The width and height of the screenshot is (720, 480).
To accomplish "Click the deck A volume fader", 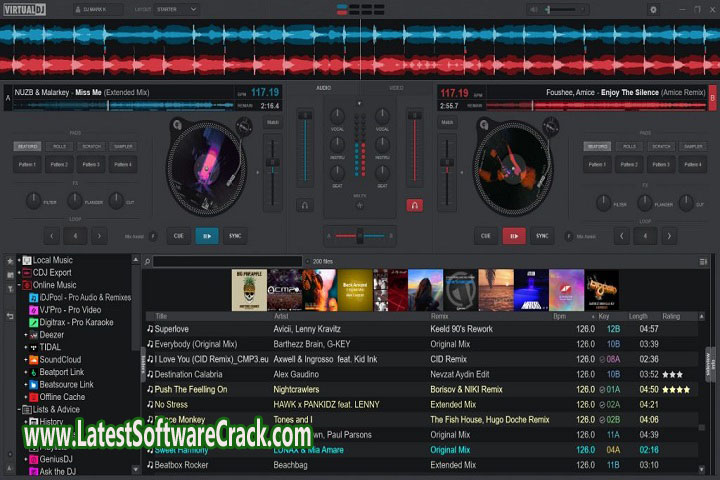I will pyautogui.click(x=305, y=116).
